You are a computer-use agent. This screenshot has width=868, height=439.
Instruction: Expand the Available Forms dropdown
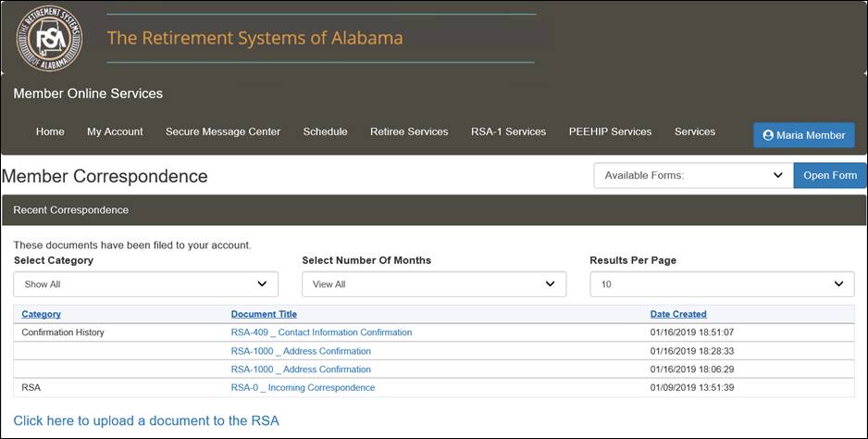click(693, 175)
